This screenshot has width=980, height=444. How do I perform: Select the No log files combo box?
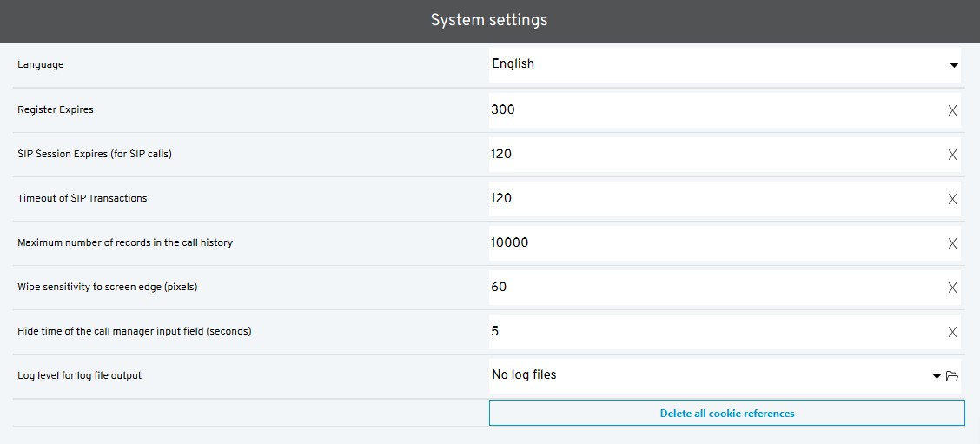coord(704,375)
